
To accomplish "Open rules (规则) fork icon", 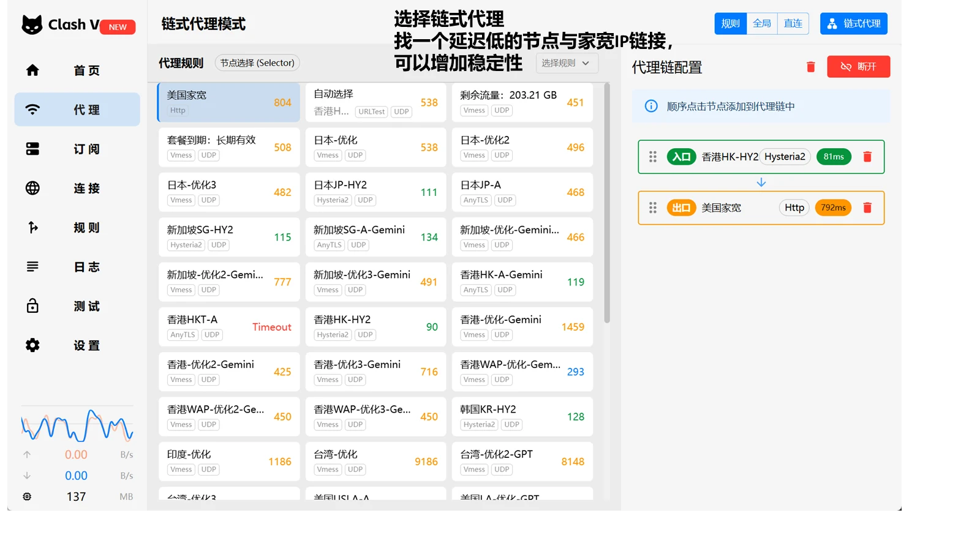I will click(32, 227).
